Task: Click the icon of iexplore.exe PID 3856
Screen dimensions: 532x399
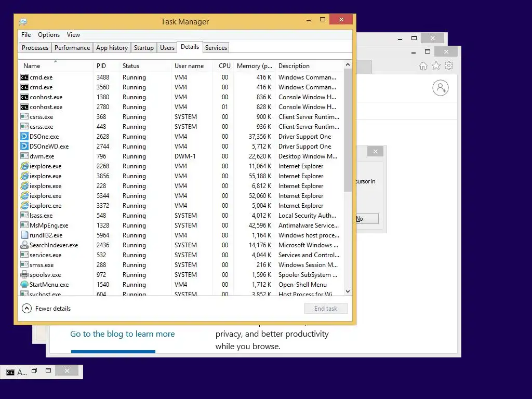Action: coord(24,176)
